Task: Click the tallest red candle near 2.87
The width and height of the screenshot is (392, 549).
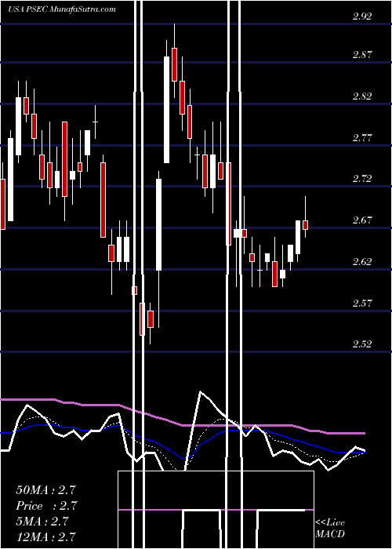Action: 174,65
